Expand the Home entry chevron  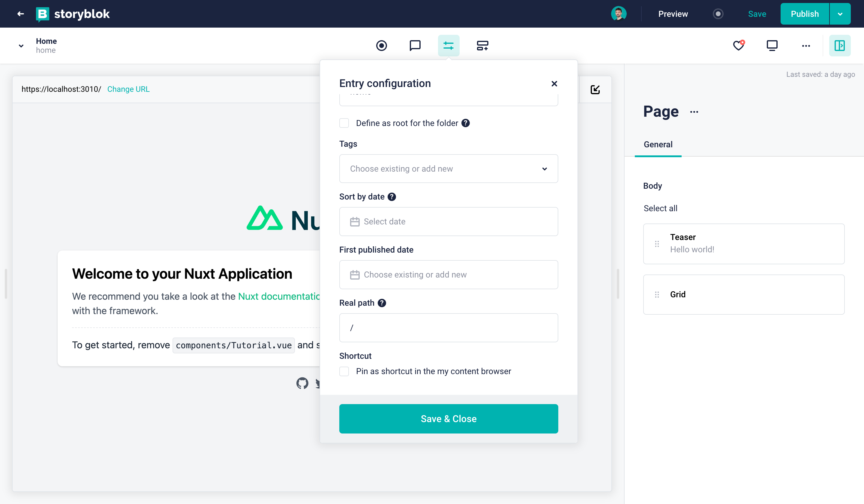(x=21, y=46)
